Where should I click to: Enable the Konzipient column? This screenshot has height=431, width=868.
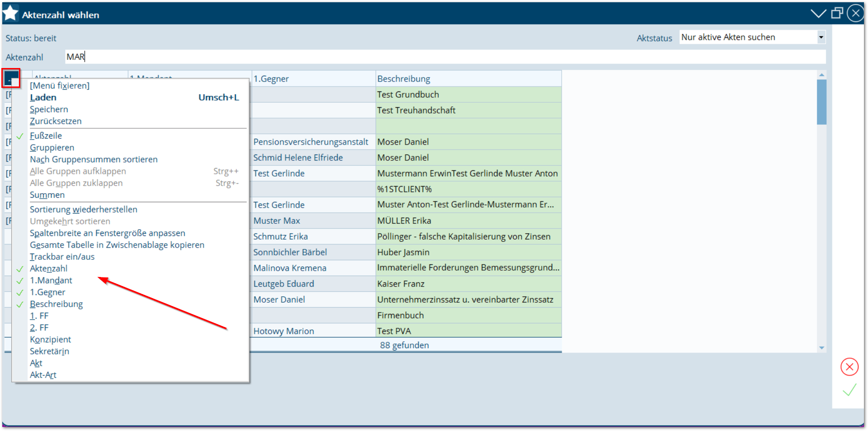[50, 340]
